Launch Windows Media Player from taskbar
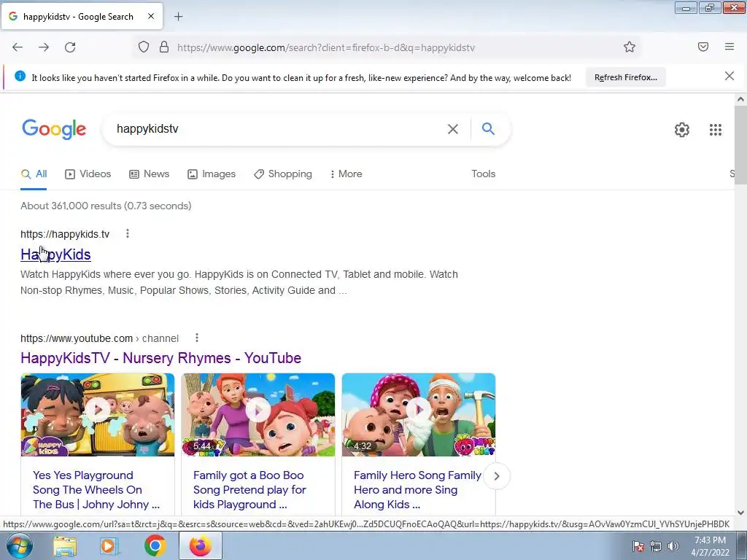 [x=109, y=546]
